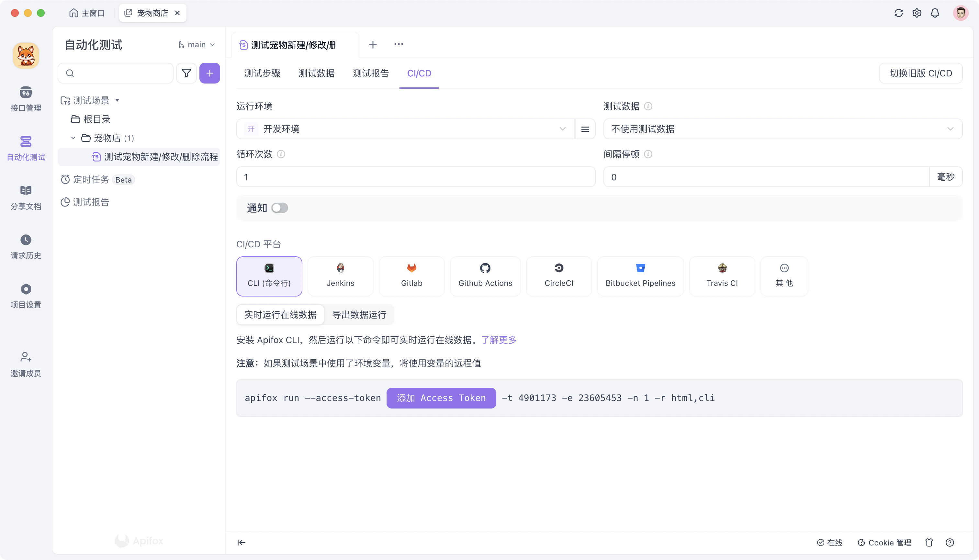The image size is (979, 560).
Task: Expand the main branch selector
Action: (x=196, y=44)
